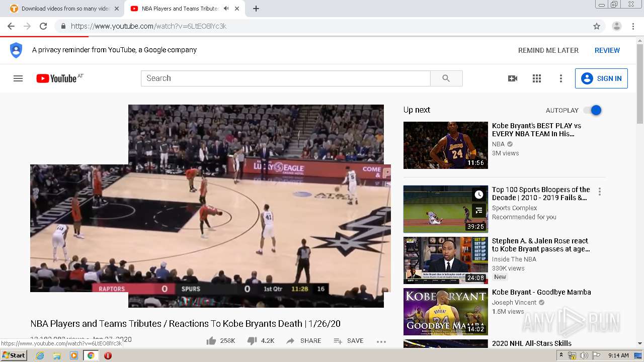This screenshot has height=362, width=644.
Task: Open the create video camera icon
Action: [x=513, y=78]
